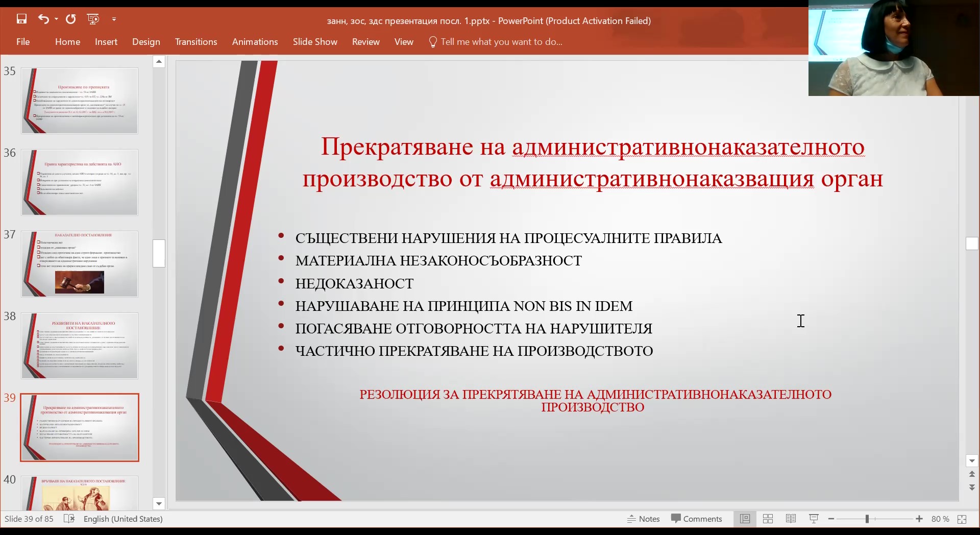The image size is (980, 535).
Task: Open the File menu
Action: (x=23, y=42)
